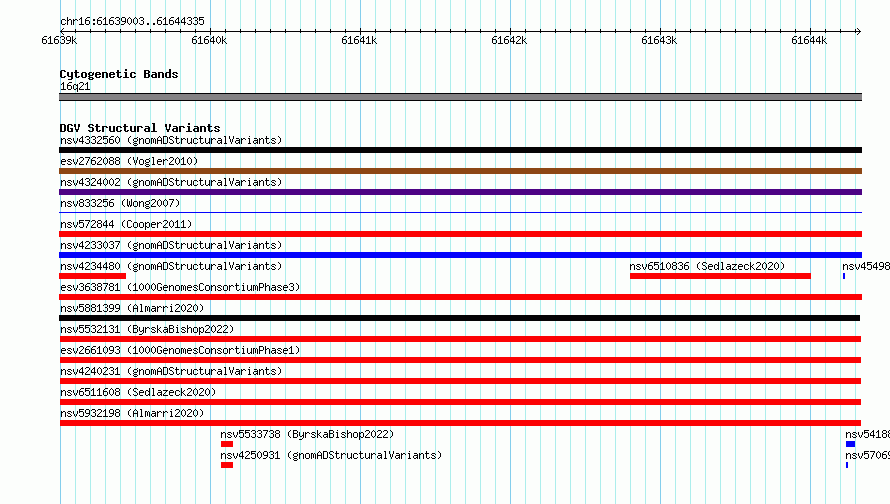Click nsv4234480 gnomAD variant label
890x504 pixels.
[x=171, y=266]
